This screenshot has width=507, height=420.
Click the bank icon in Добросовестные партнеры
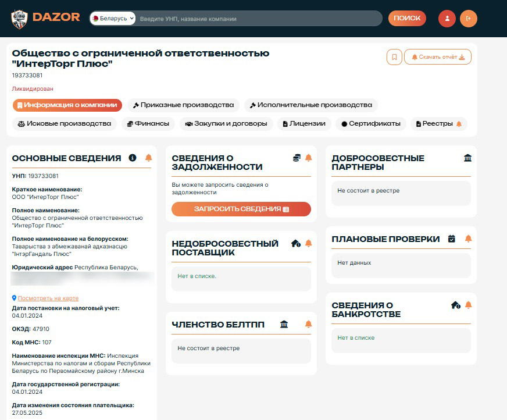pos(467,158)
